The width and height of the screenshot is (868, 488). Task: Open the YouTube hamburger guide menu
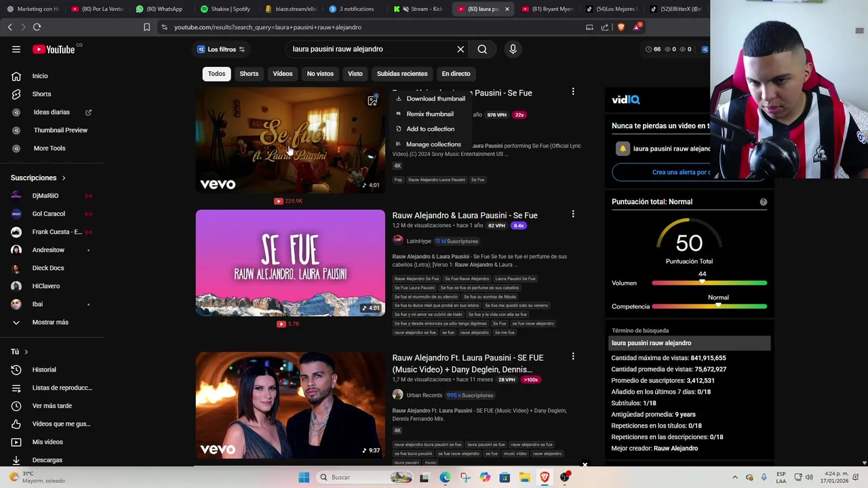[16, 49]
